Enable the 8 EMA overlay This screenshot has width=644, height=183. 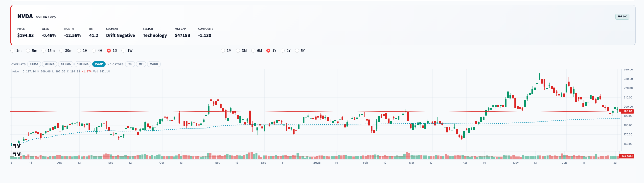[x=34, y=64]
